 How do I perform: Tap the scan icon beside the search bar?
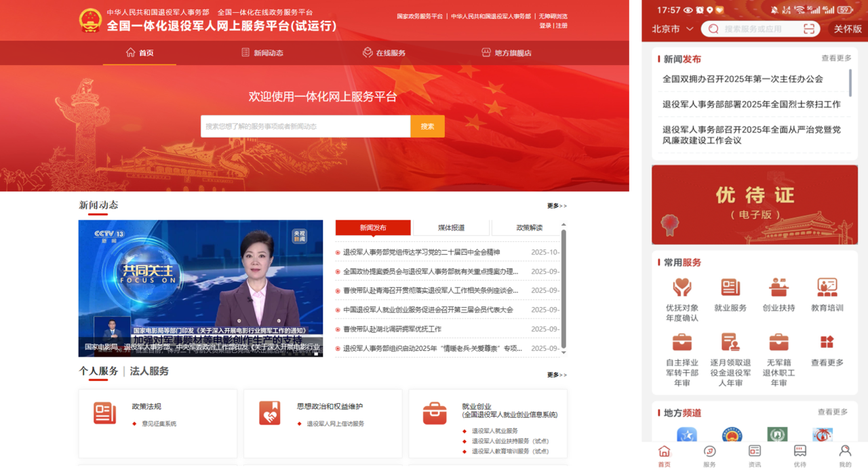(806, 28)
